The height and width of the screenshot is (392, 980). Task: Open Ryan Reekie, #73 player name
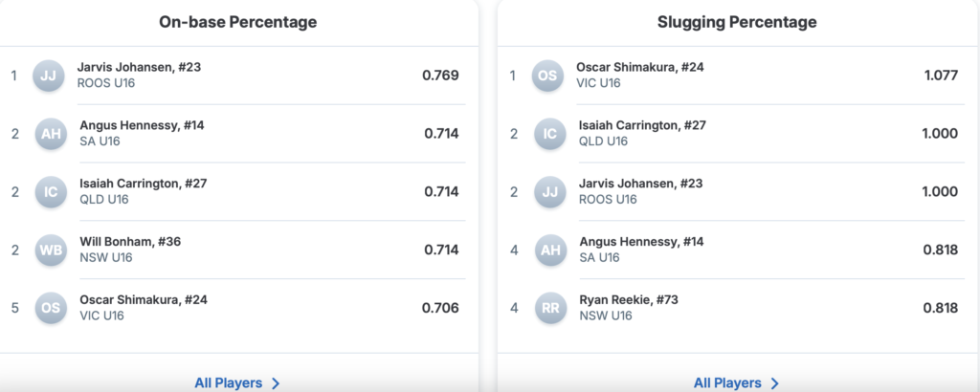tap(626, 300)
